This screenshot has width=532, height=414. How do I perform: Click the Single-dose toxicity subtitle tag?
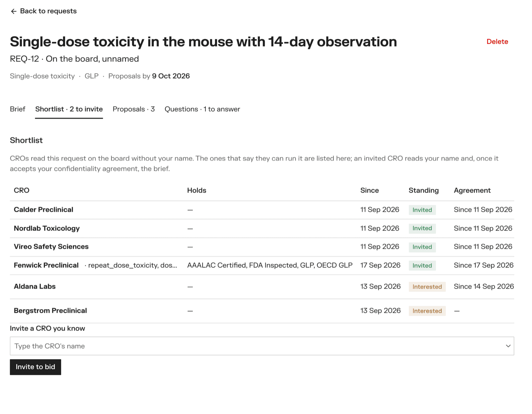click(42, 76)
